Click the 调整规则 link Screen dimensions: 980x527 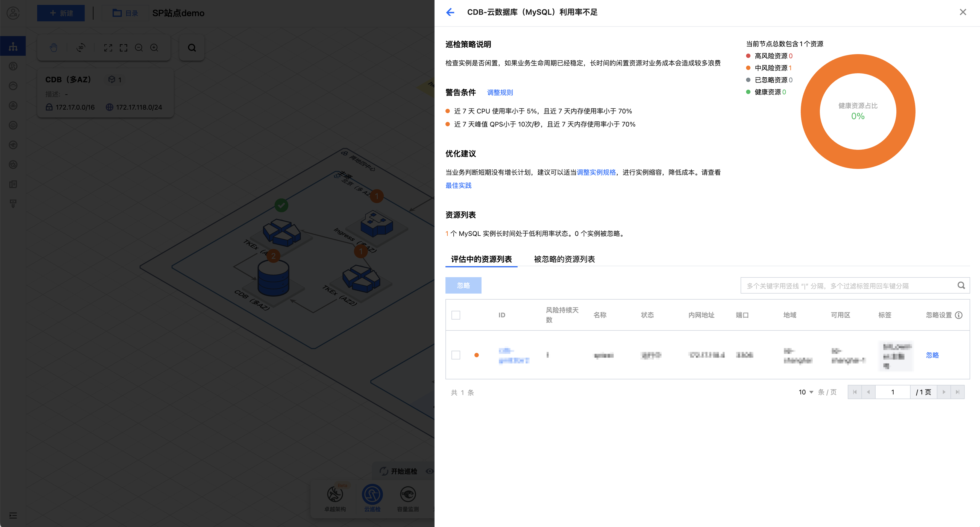coord(500,92)
